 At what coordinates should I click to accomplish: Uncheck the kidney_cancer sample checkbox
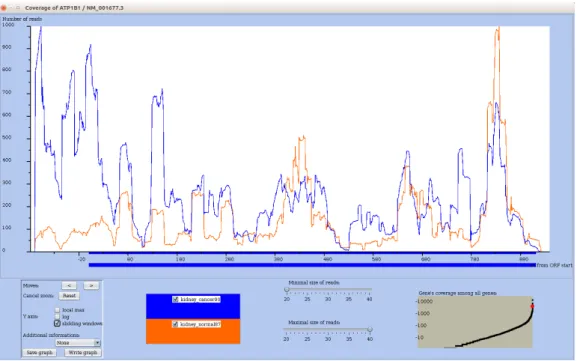(x=176, y=300)
